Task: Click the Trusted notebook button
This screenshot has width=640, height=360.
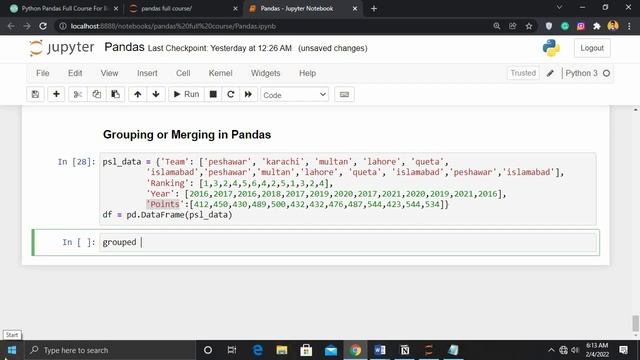Action: coord(523,73)
